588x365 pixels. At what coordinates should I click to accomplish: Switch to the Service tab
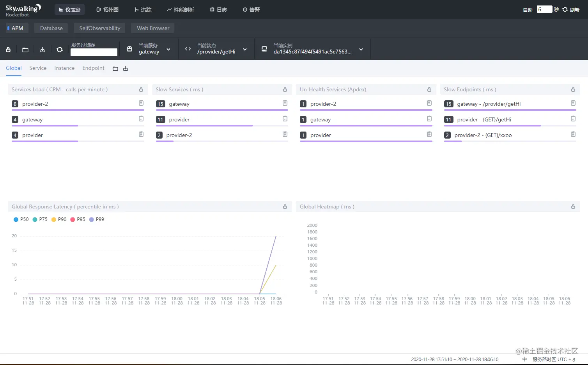pos(38,68)
